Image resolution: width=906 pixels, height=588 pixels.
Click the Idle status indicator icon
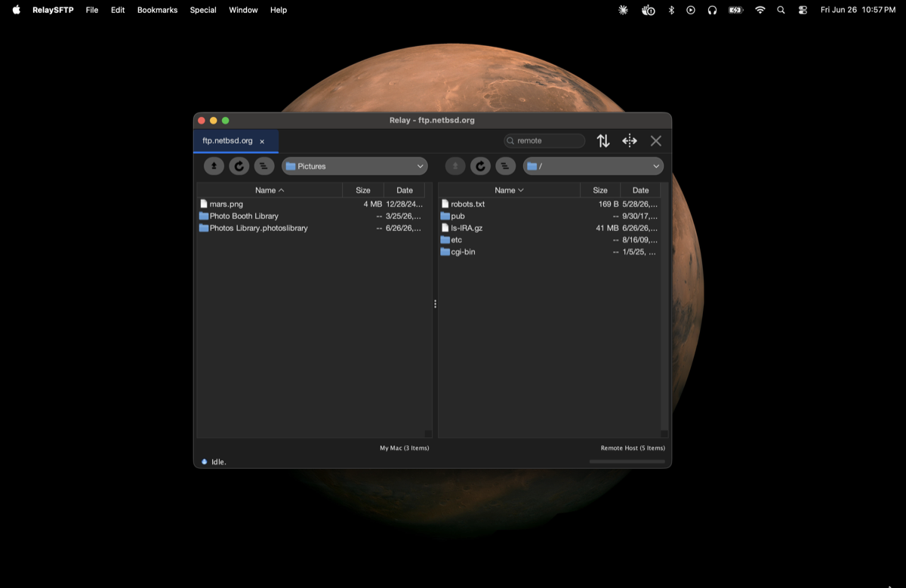(x=205, y=461)
